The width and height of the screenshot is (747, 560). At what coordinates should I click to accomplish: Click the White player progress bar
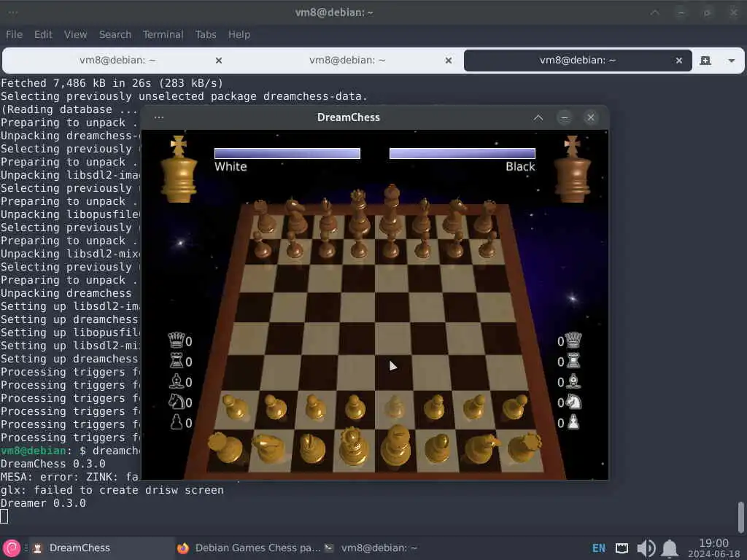[287, 153]
